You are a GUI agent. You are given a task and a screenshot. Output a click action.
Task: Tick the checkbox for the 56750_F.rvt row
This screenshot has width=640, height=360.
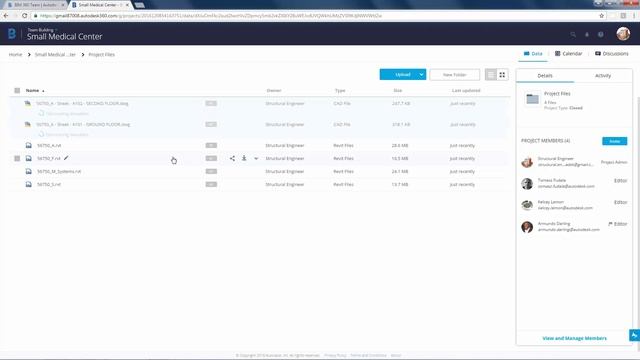pos(17,158)
